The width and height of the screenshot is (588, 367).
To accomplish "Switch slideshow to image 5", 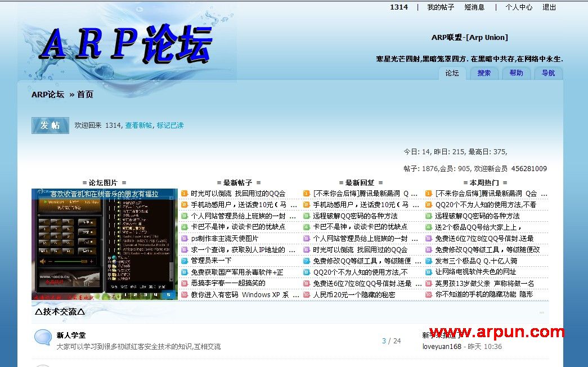I will [x=168, y=294].
